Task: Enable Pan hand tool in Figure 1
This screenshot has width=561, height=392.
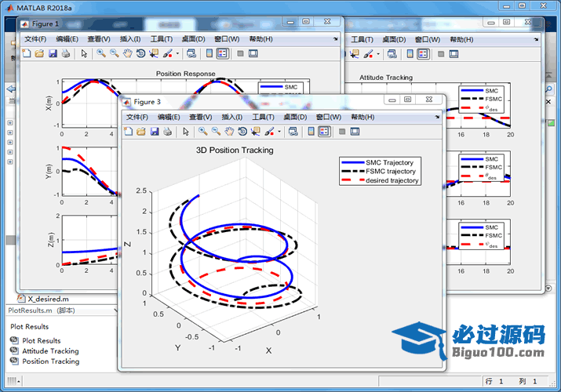Action: [128, 53]
